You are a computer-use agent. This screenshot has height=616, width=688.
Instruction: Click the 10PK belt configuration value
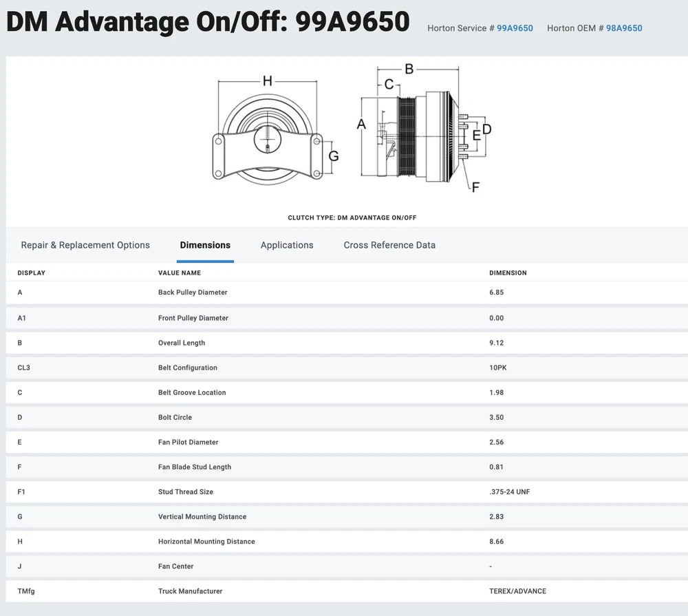(498, 368)
